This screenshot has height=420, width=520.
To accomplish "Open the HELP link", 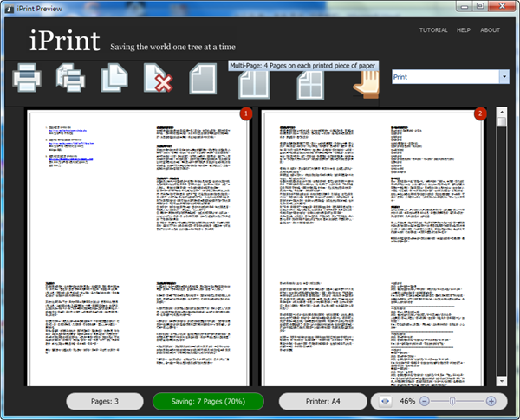I will point(464,30).
